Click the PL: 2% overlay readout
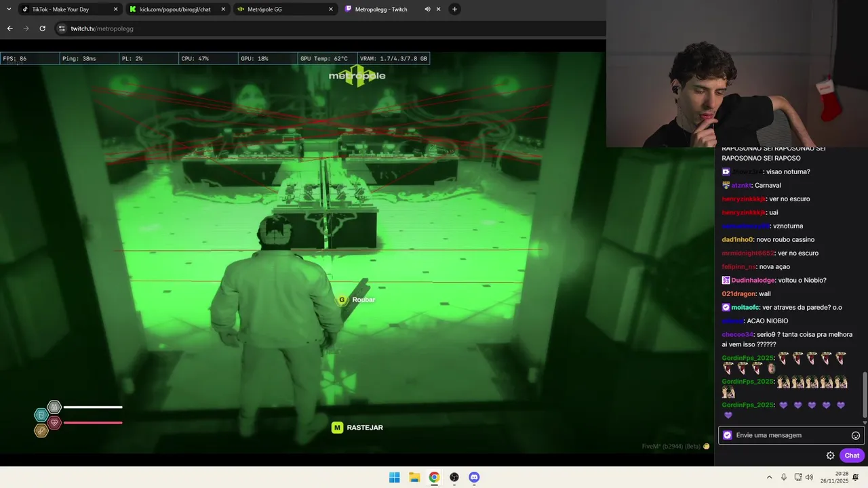 tap(149, 59)
